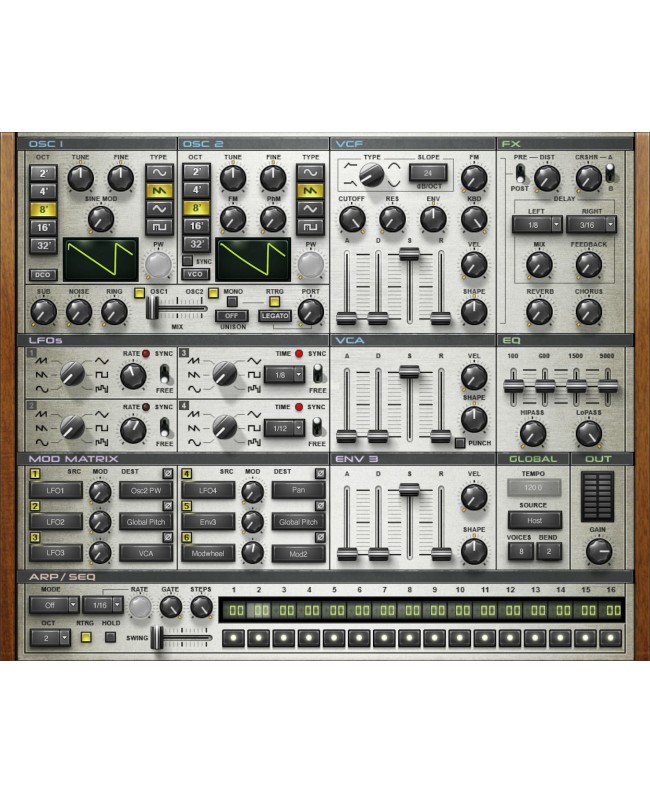Screen dimensions: 650x794
Task: Click the VCF filter TYPE selector knob
Action: [x=372, y=176]
